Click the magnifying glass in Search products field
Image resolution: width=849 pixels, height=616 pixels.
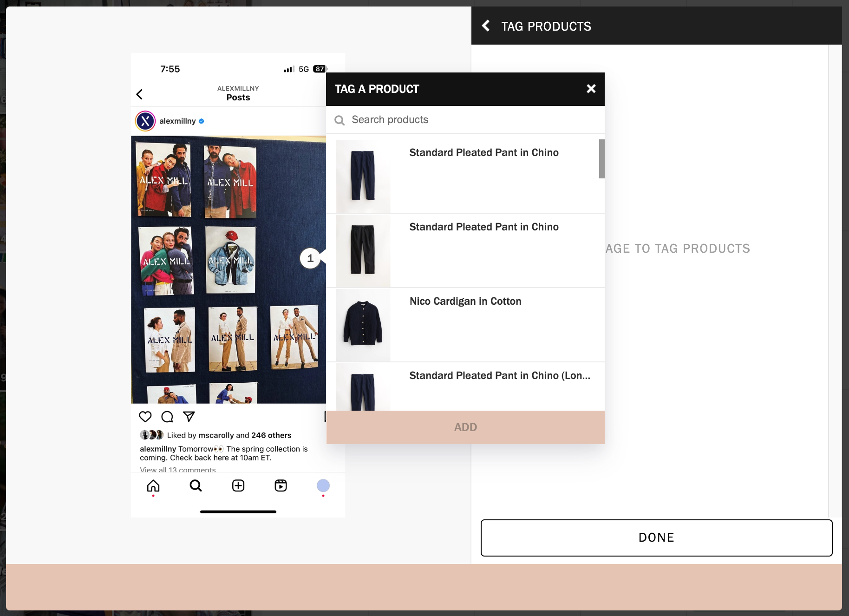click(x=340, y=120)
